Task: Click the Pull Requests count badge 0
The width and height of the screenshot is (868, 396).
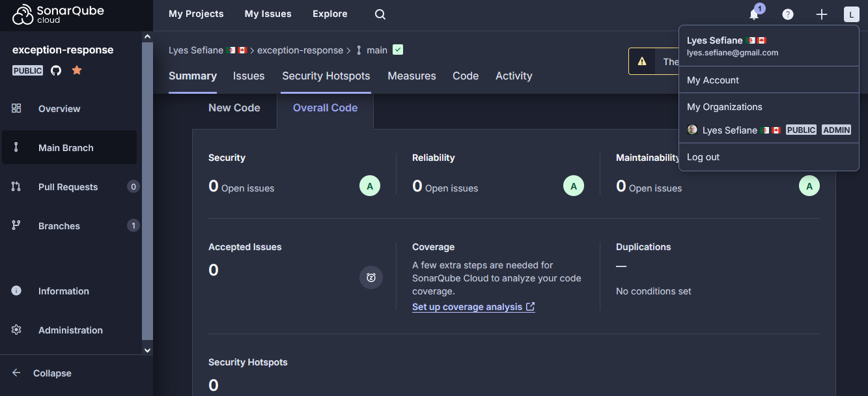Action: point(133,186)
